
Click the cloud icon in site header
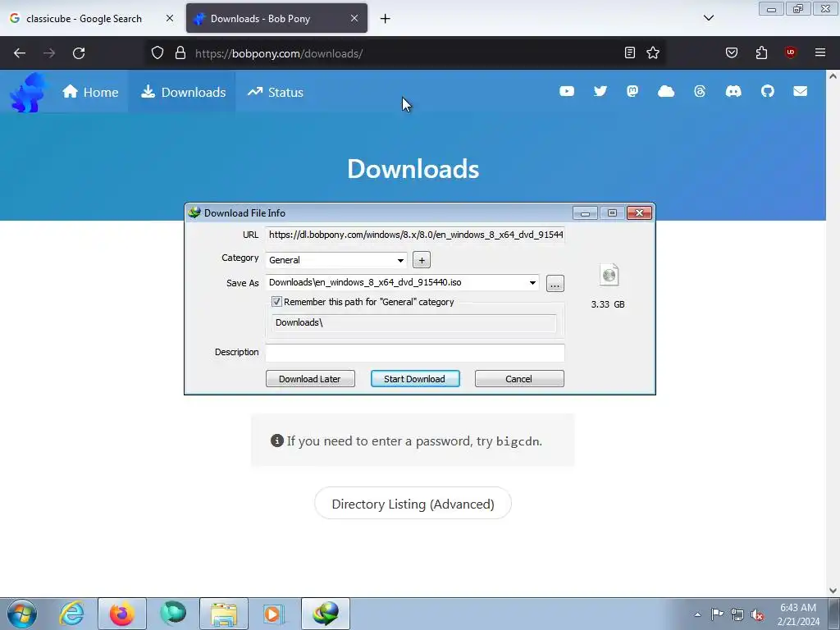[x=666, y=92]
